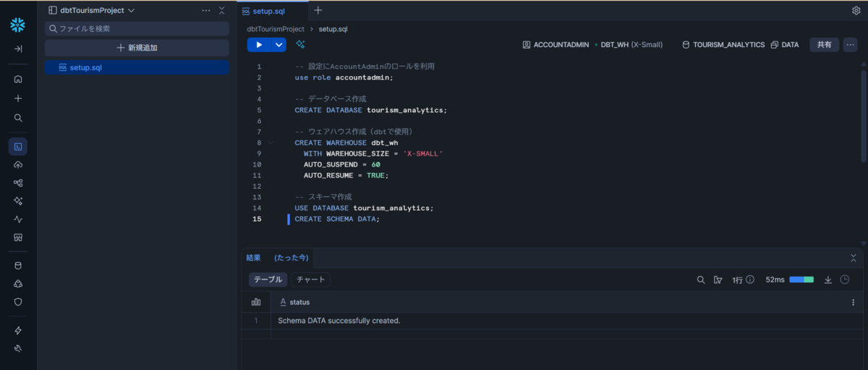Click setup.sql in the breadcrumb
This screenshot has height=370, width=868.
coord(333,29)
